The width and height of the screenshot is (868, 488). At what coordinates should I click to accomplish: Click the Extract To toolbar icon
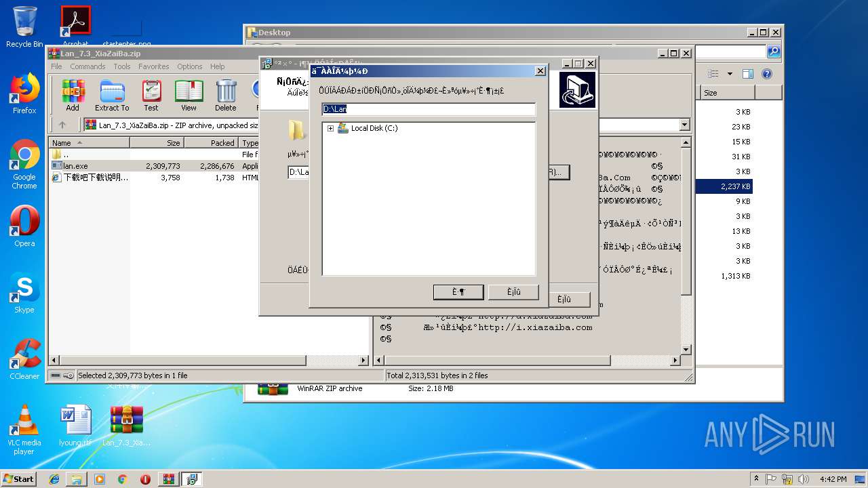112,95
